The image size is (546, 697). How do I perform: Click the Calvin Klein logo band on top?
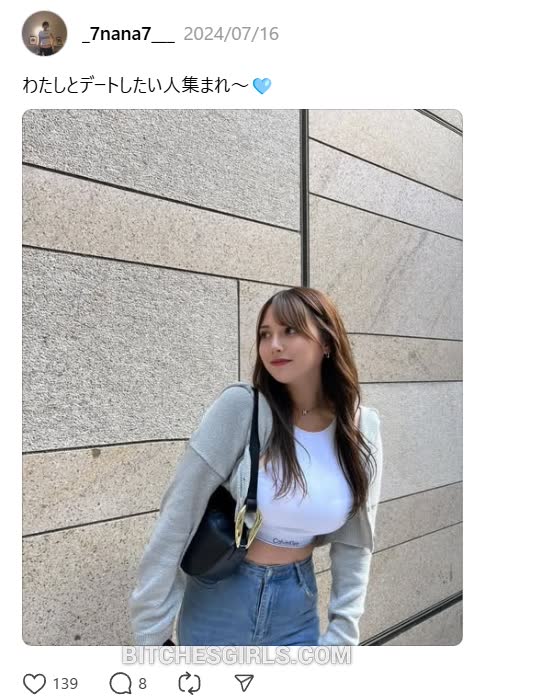click(x=286, y=541)
